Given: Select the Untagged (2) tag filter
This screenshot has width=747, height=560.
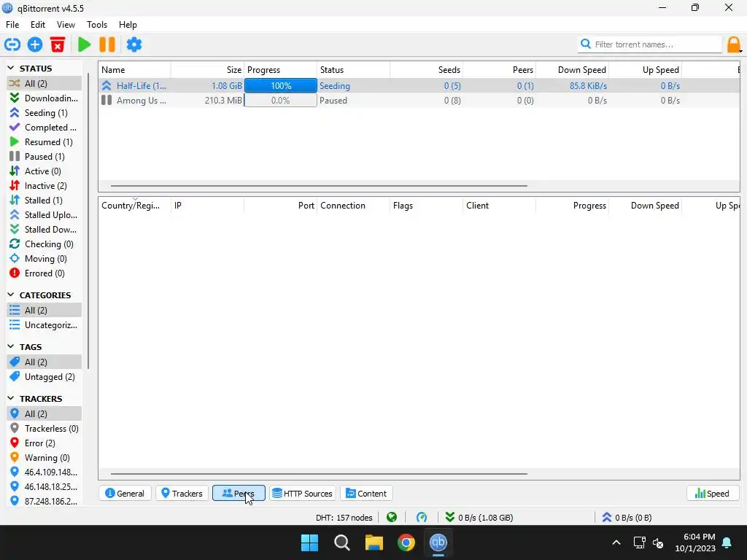Looking at the screenshot, I should coord(44,377).
